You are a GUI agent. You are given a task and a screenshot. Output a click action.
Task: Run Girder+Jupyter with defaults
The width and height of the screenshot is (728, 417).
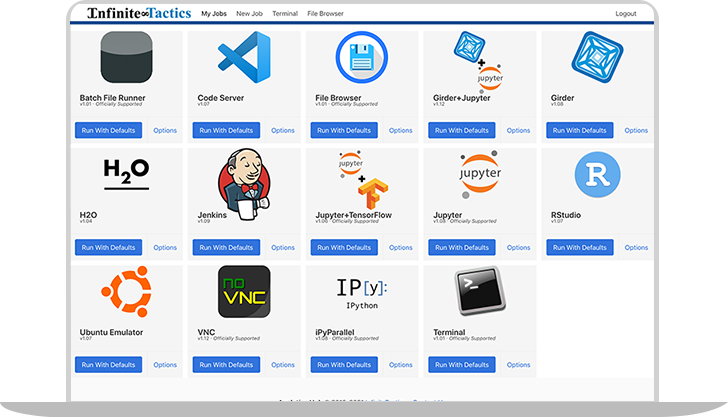(462, 130)
